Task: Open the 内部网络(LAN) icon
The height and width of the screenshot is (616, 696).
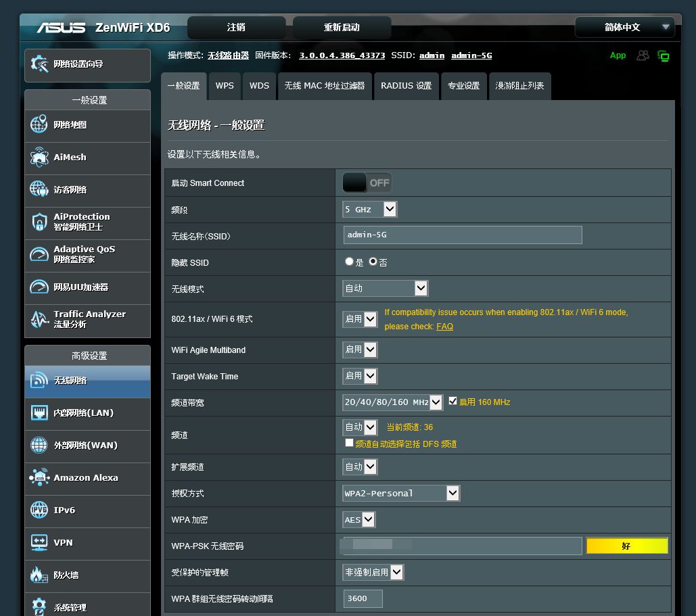Action: [x=39, y=412]
